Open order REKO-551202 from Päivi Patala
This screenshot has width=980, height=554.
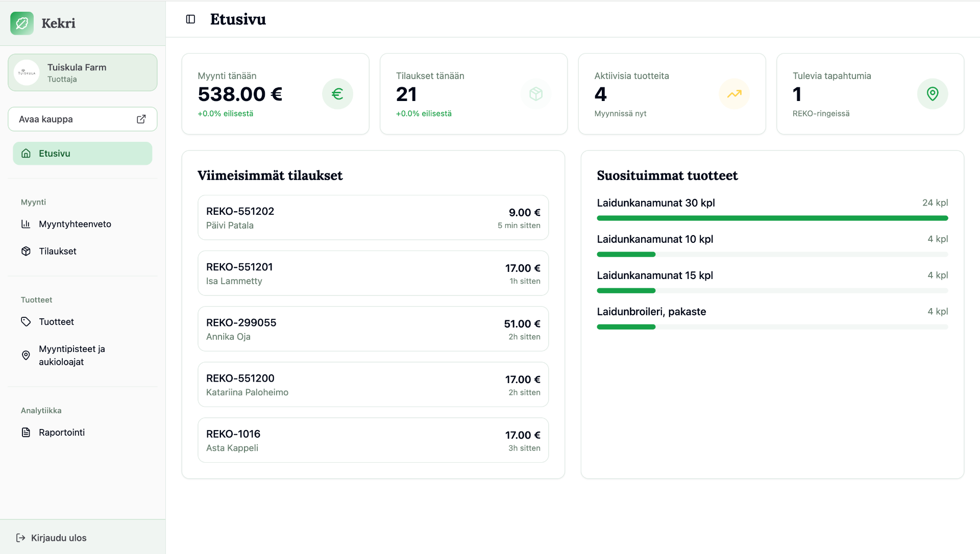point(373,217)
